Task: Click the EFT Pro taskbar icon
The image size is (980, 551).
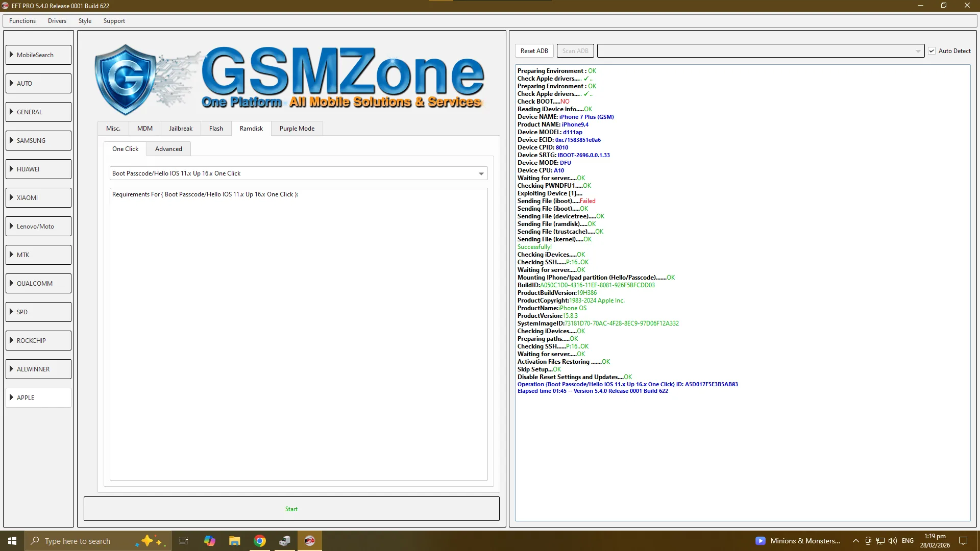Action: click(309, 541)
